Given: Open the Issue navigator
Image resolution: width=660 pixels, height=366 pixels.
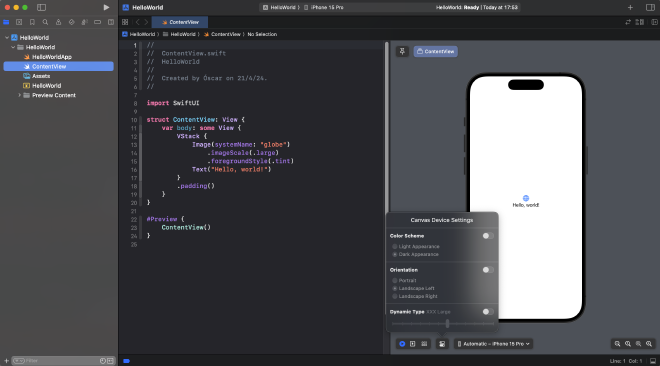Looking at the screenshot, I should [x=58, y=22].
